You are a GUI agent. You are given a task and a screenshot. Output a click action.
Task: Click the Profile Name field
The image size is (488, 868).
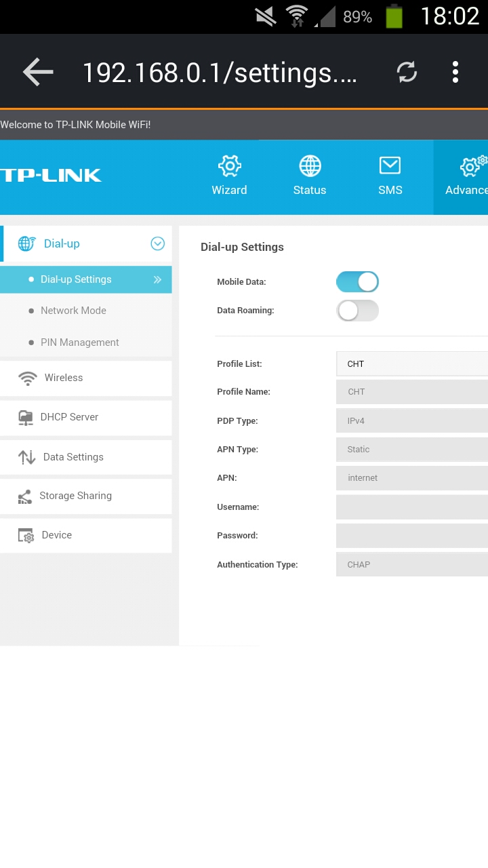click(x=412, y=392)
